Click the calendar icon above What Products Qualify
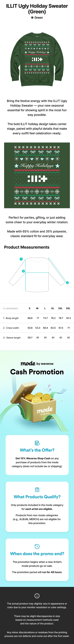74x644 pixels. pyautogui.click(x=37, y=489)
